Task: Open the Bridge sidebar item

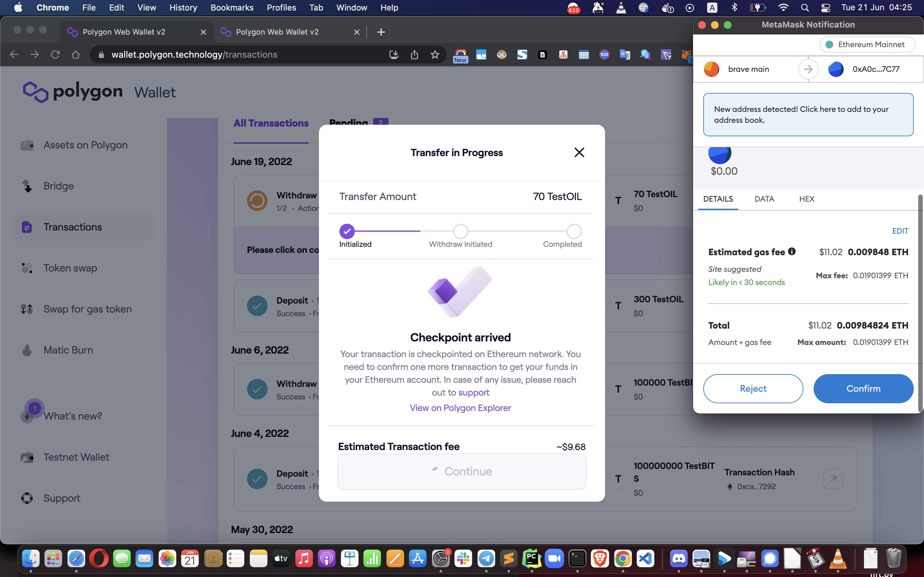Action: pos(58,186)
